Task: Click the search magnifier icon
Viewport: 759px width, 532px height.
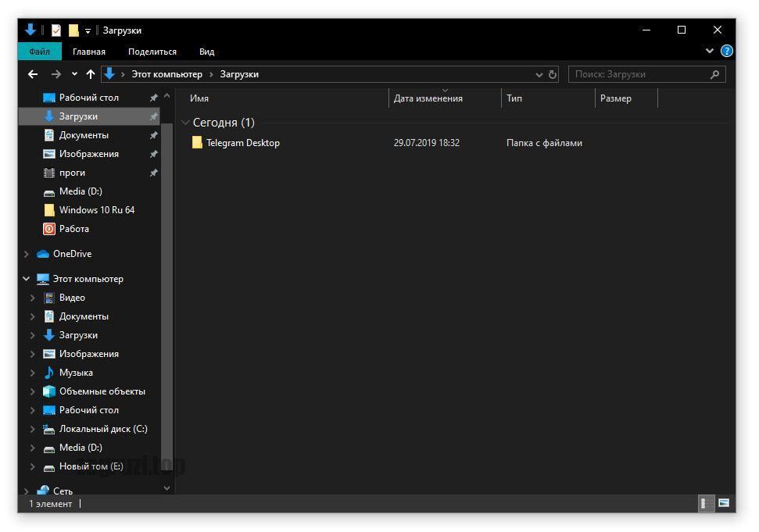Action: click(715, 74)
